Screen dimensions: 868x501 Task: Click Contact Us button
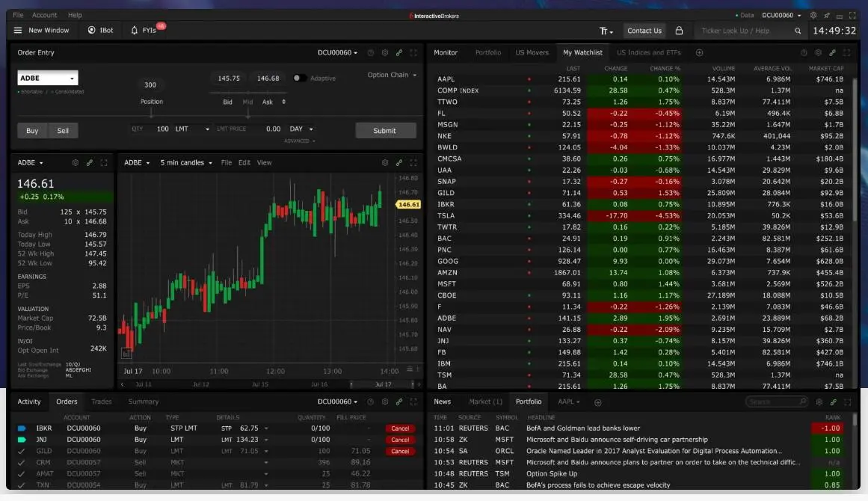(x=644, y=31)
